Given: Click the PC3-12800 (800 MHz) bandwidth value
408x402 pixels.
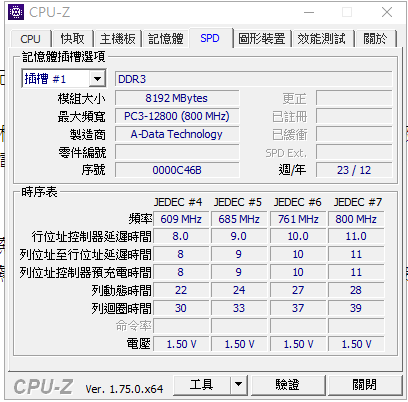Looking at the screenshot, I should coord(177,116).
